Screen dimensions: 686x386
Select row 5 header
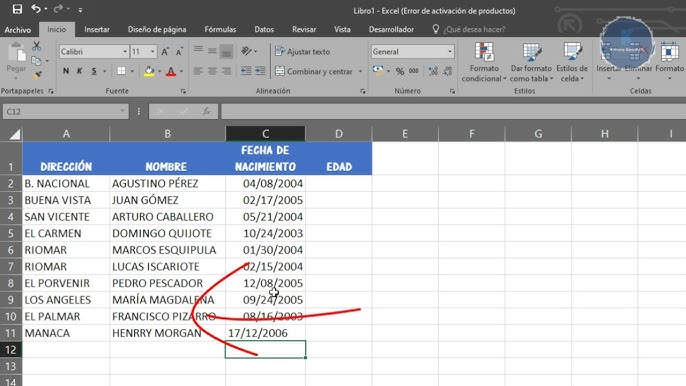[x=11, y=233]
